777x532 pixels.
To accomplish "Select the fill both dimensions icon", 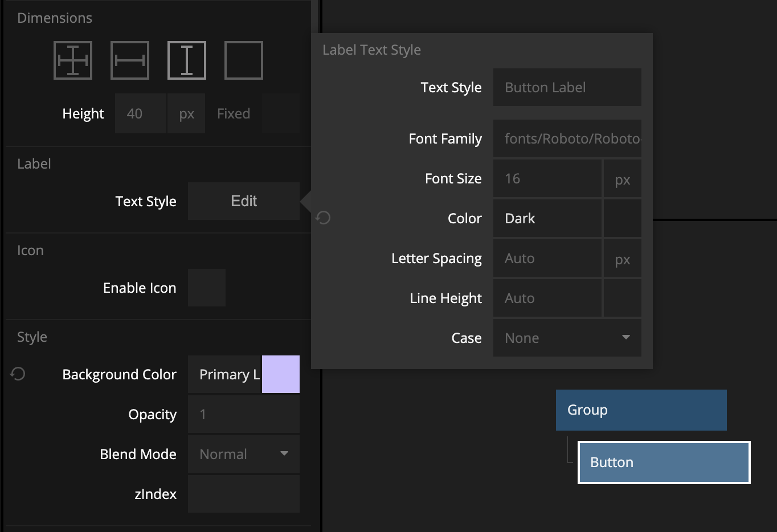I will click(x=73, y=60).
